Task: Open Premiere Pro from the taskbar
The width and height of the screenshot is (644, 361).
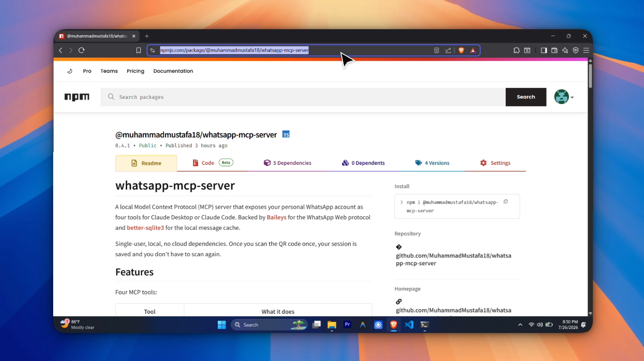Action: point(347,325)
